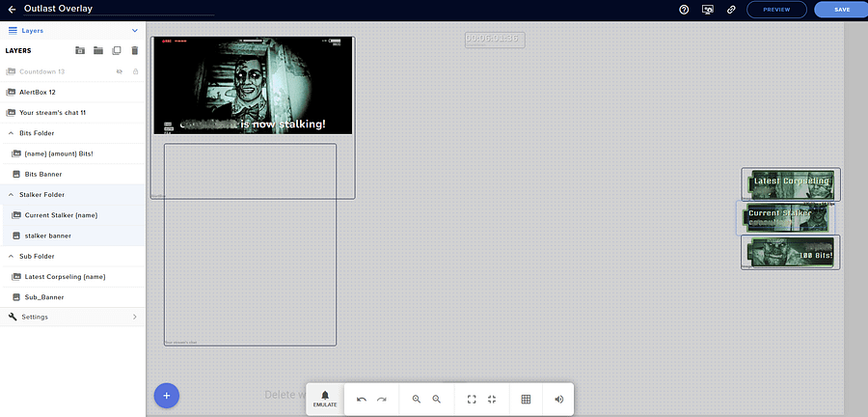The image size is (868, 417).
Task: Toggle overlay sound with speaker icon
Action: point(559,400)
